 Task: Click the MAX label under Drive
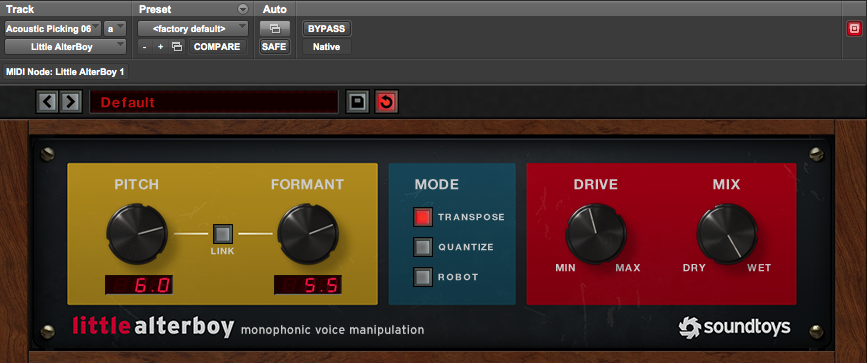[628, 268]
